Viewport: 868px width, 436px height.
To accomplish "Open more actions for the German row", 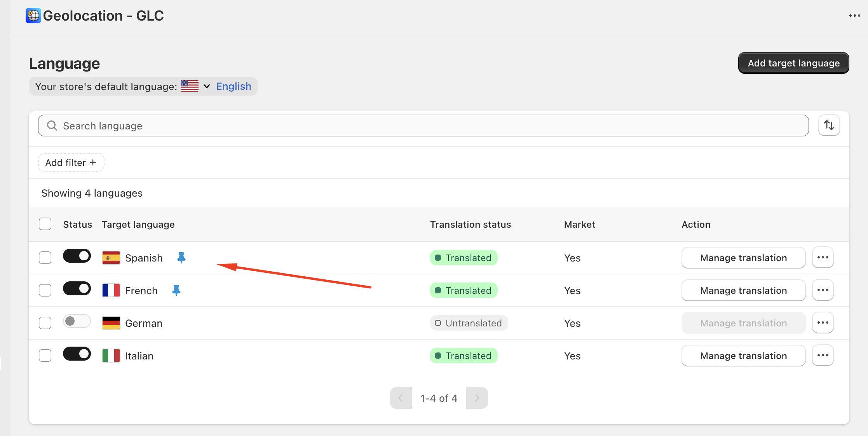I will (x=823, y=323).
